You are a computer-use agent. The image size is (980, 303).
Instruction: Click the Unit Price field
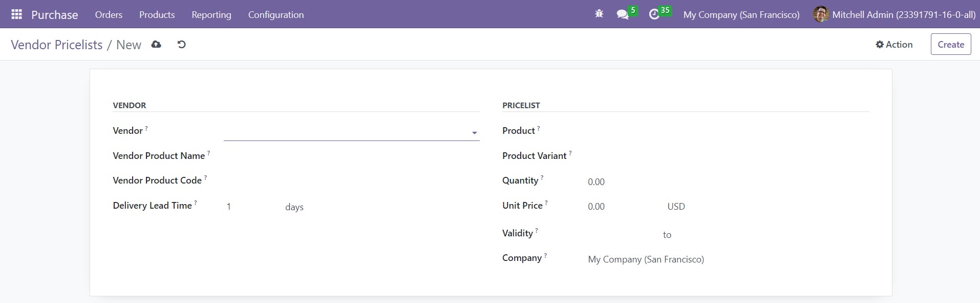[x=622, y=207]
